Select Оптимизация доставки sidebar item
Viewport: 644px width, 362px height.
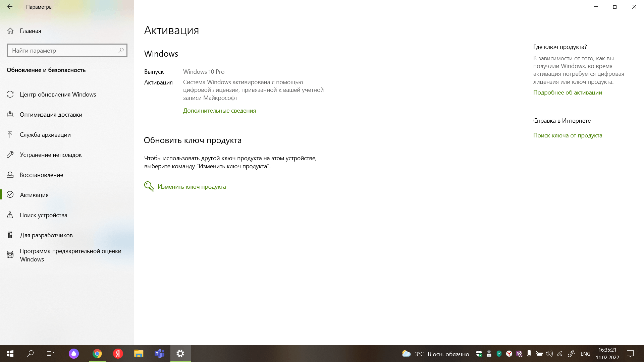(x=51, y=115)
